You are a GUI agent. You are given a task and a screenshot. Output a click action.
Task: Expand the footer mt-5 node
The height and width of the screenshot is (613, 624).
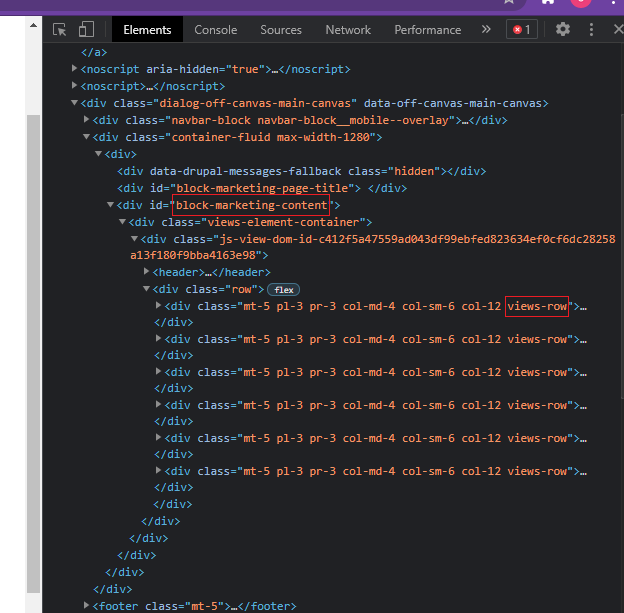tap(86, 605)
